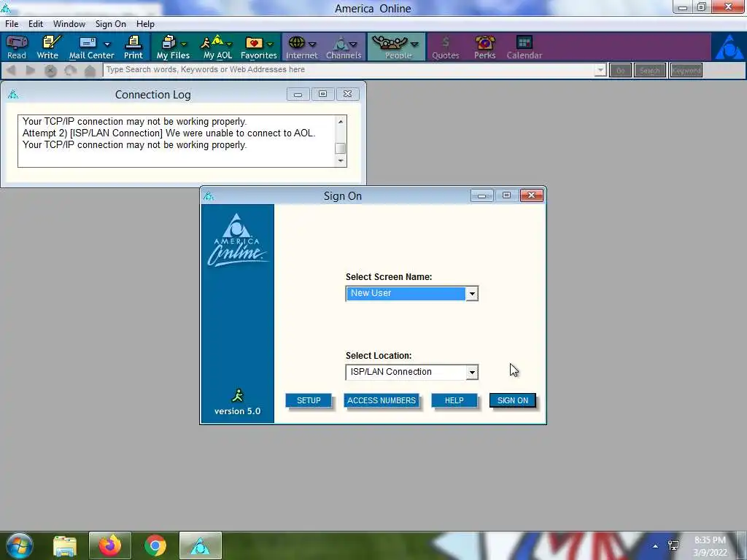Expand the My AOL dropdown arrow
This screenshot has width=747, height=560.
(229, 44)
